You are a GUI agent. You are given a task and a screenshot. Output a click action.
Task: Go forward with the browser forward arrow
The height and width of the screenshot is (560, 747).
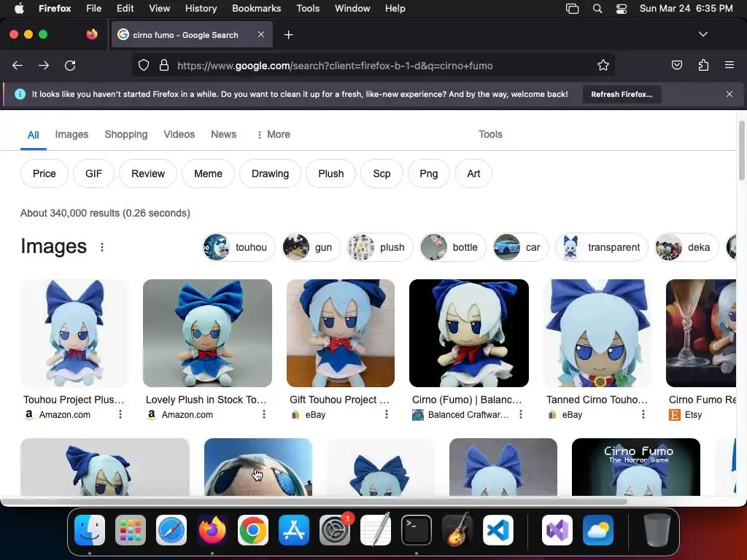[x=44, y=66]
